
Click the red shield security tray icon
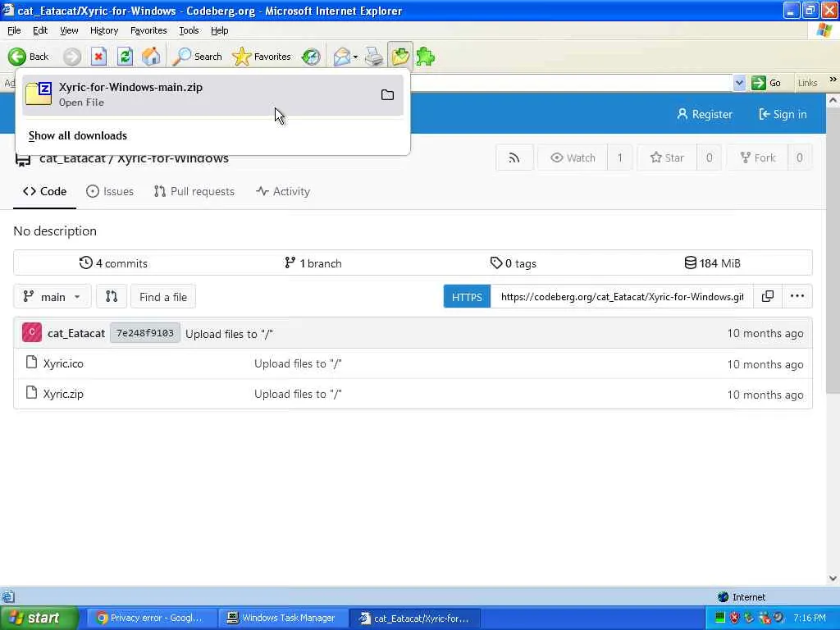click(x=734, y=619)
